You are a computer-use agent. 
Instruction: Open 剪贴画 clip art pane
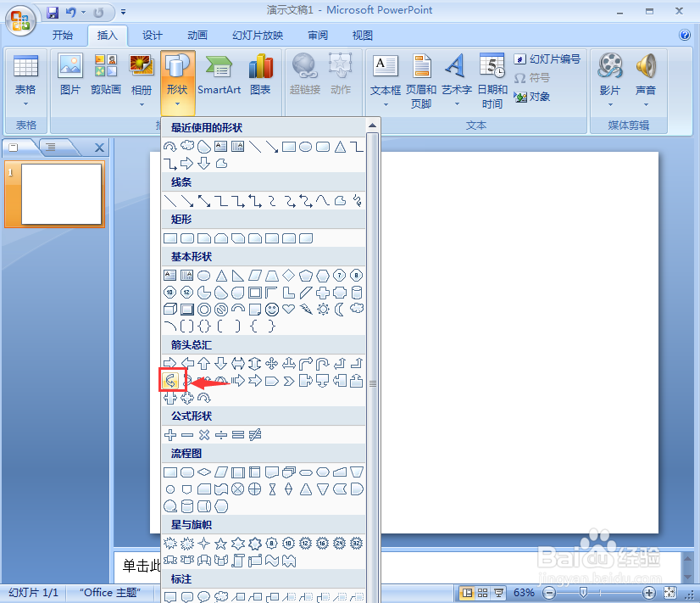click(x=106, y=75)
